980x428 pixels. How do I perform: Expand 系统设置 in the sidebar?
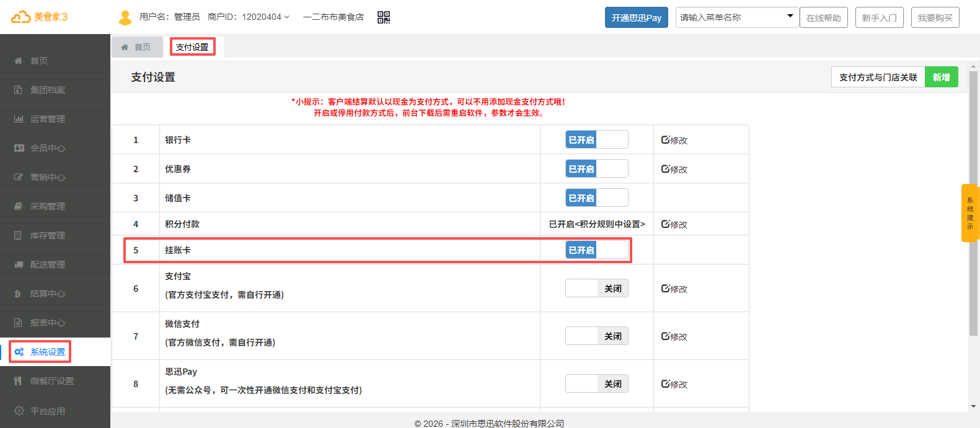point(47,352)
